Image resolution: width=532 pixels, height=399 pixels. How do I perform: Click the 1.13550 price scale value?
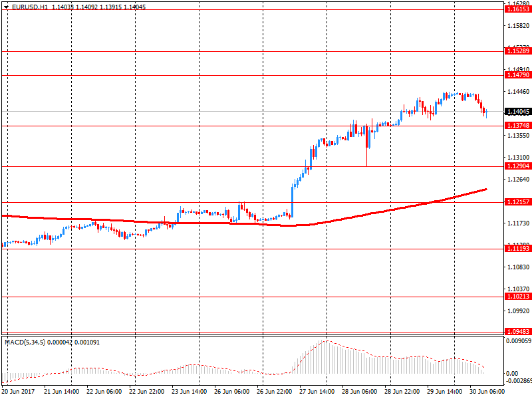518,136
